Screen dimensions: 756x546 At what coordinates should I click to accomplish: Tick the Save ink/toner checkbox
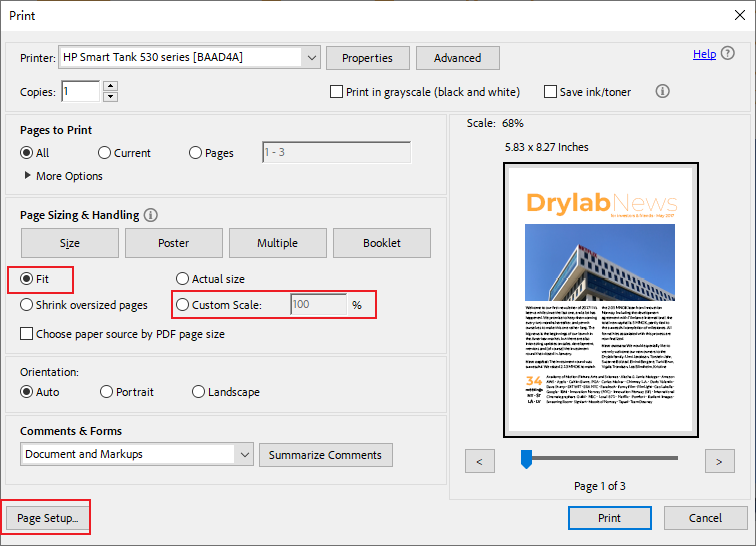550,92
